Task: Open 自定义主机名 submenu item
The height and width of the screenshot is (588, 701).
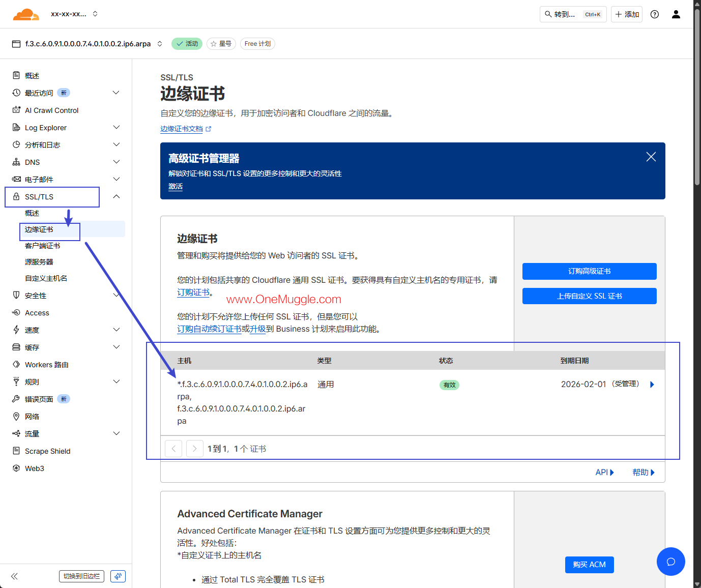Action: click(x=46, y=278)
